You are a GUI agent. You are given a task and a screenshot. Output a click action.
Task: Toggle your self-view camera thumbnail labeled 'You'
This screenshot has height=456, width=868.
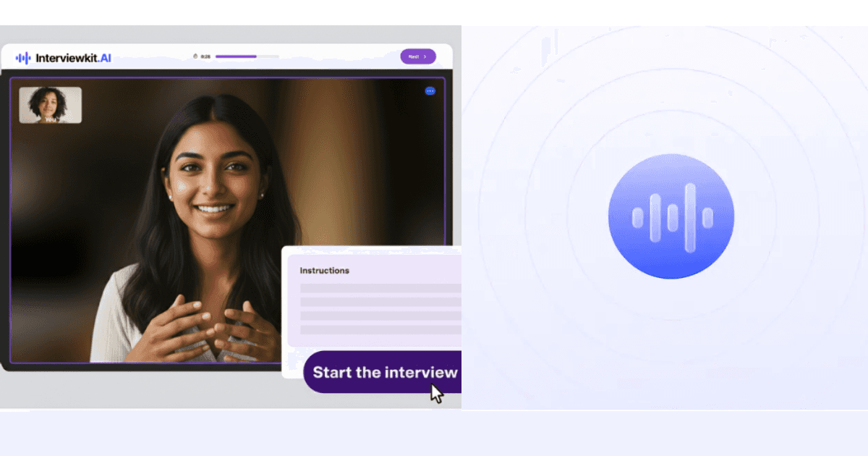tap(50, 104)
